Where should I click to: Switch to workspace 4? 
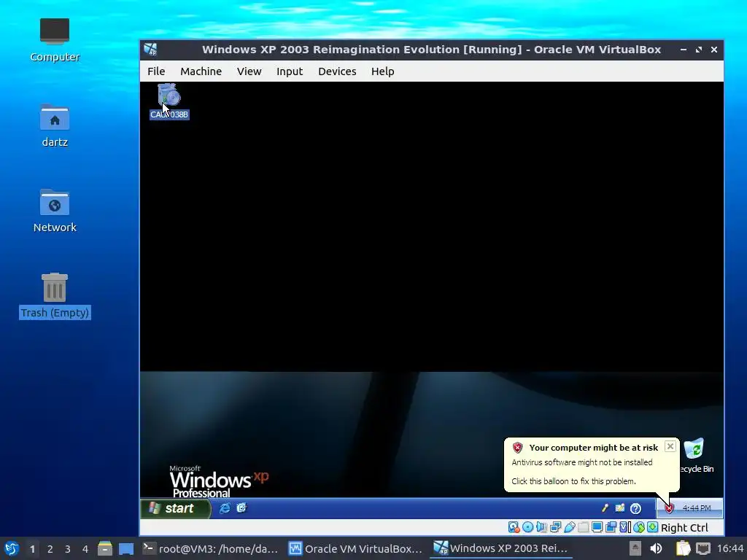[85, 549]
